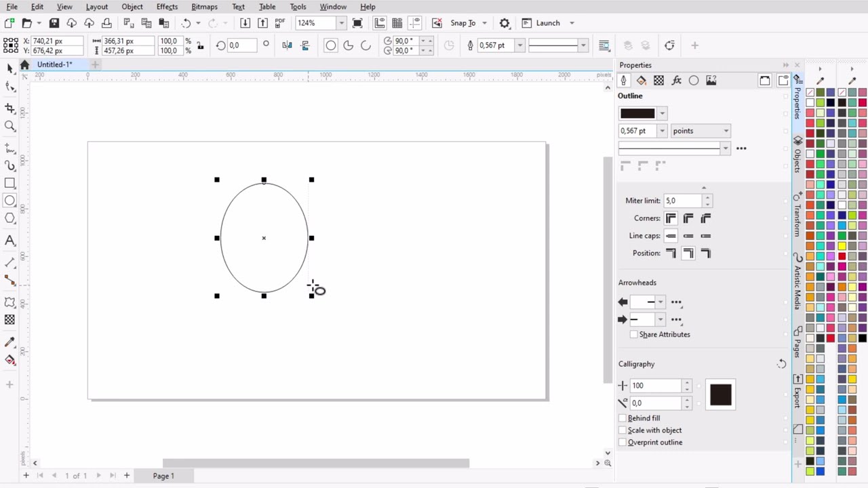Open the points units dropdown
The image size is (868, 488).
(701, 131)
